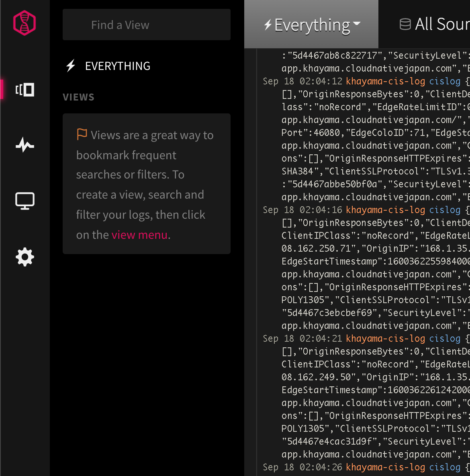Click cislog app tag at 02:04:16

tap(445, 210)
